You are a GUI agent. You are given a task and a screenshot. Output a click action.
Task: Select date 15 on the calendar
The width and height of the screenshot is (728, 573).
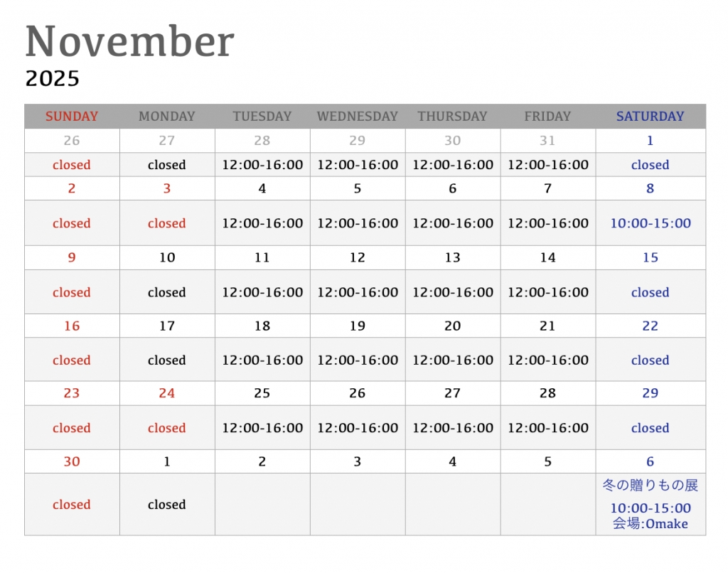point(650,257)
